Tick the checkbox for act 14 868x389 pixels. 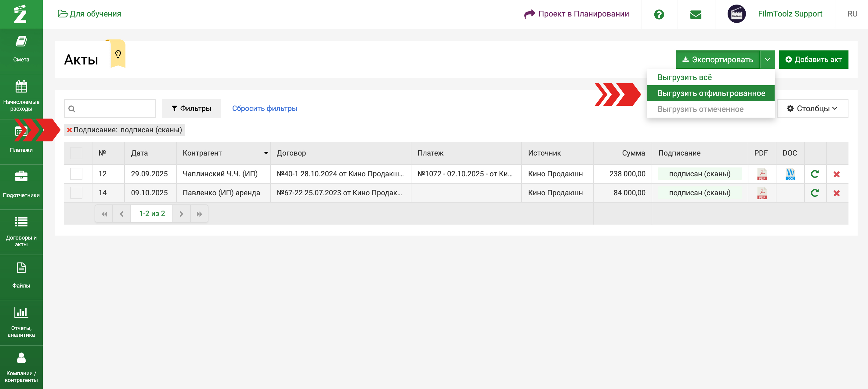pyautogui.click(x=76, y=193)
